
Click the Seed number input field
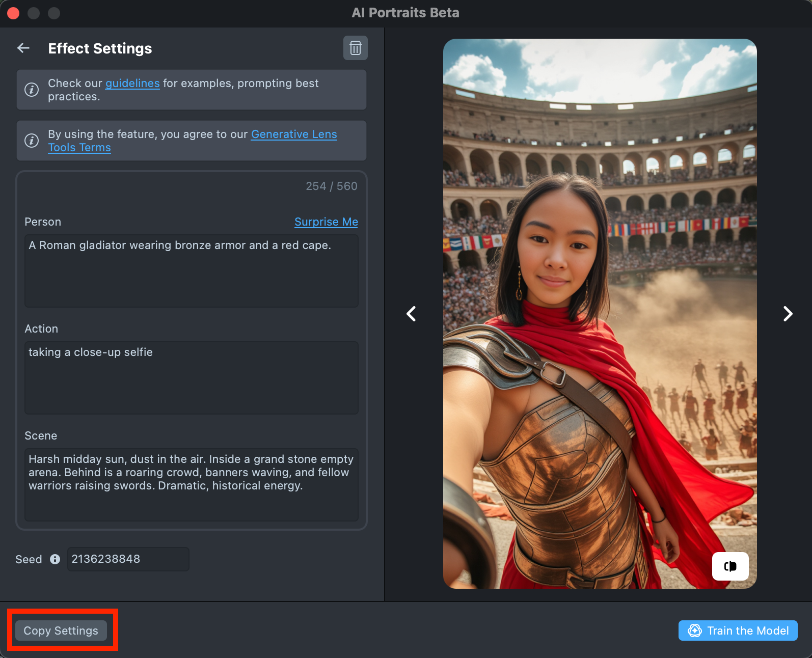[x=128, y=559]
